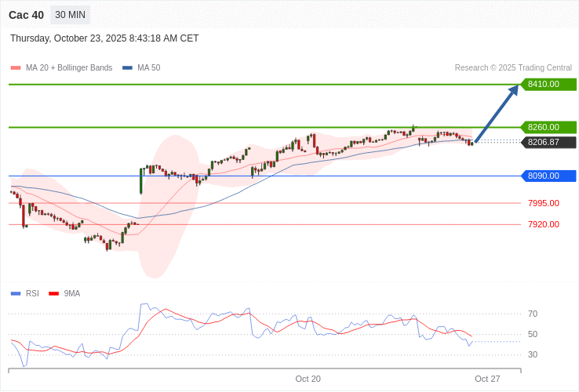This screenshot has height=392, width=579.
Task: Click the 9MA red legend swatch
Action: coord(54,293)
